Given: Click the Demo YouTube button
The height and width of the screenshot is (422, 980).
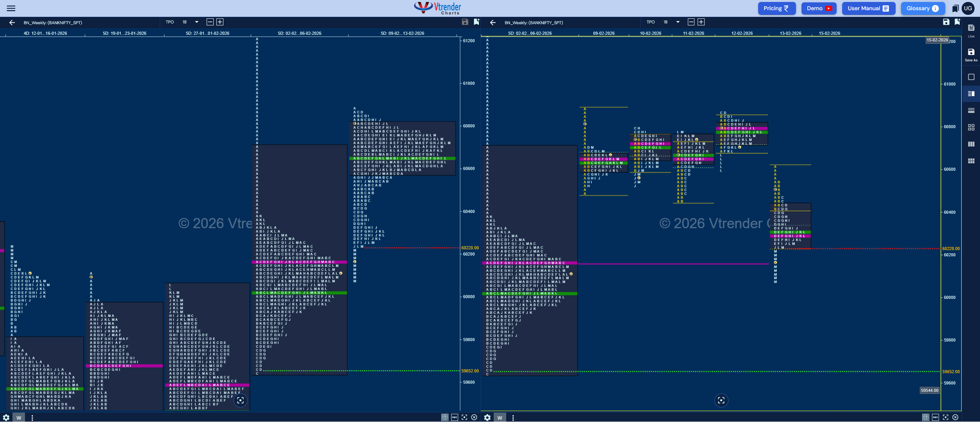Looking at the screenshot, I should [x=819, y=8].
